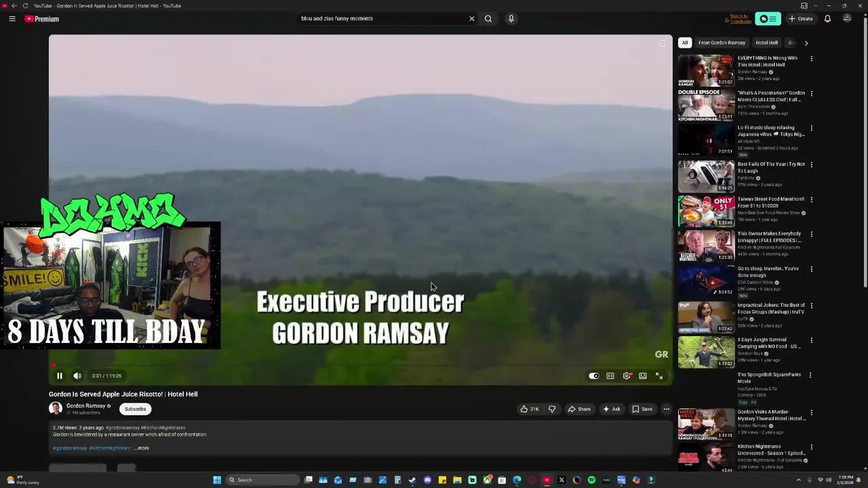
Task: Open 5 Days Jungle Survival Camping video
Action: 769,343
